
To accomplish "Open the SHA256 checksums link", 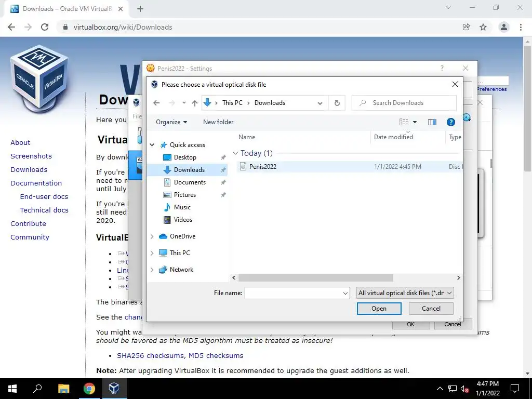I will (151, 356).
